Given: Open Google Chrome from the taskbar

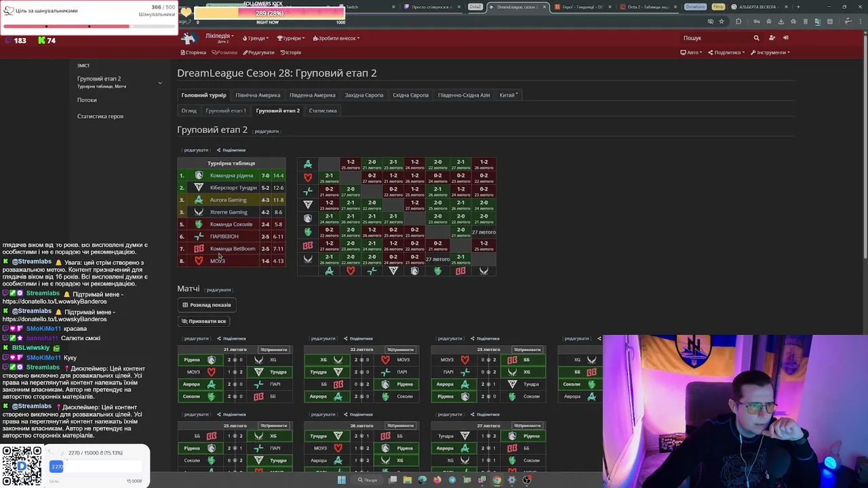Looking at the screenshot, I should click(497, 480).
